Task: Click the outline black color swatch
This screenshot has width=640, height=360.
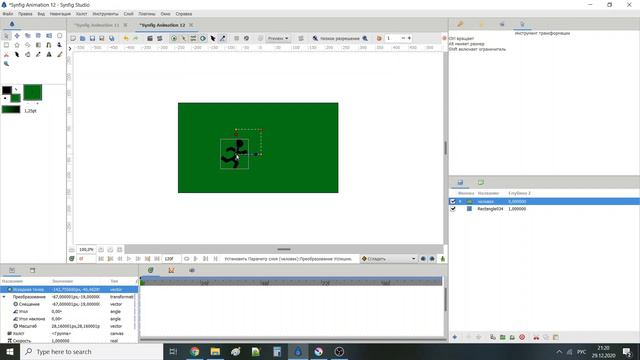Action: click(x=7, y=90)
